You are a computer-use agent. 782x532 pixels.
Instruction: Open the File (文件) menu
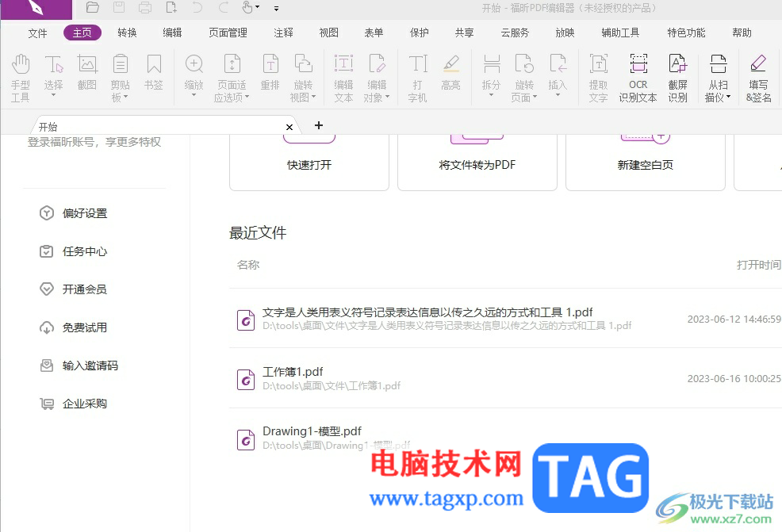click(37, 33)
